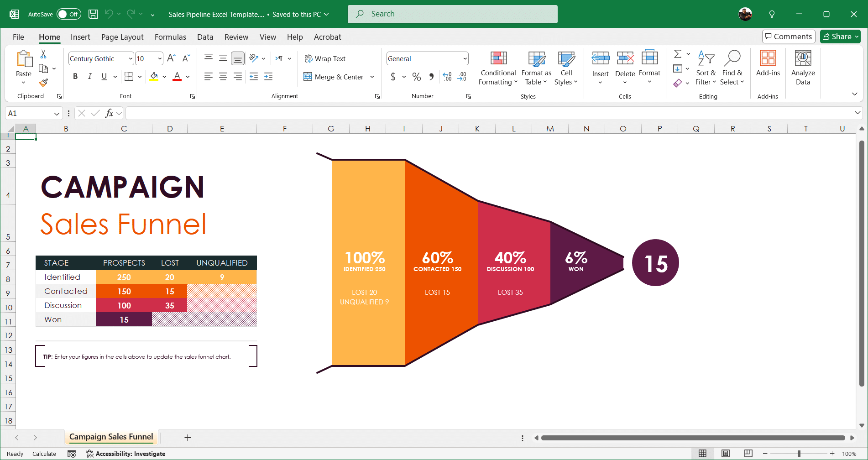Apply bold formatting
The width and height of the screenshot is (868, 460).
pyautogui.click(x=75, y=76)
